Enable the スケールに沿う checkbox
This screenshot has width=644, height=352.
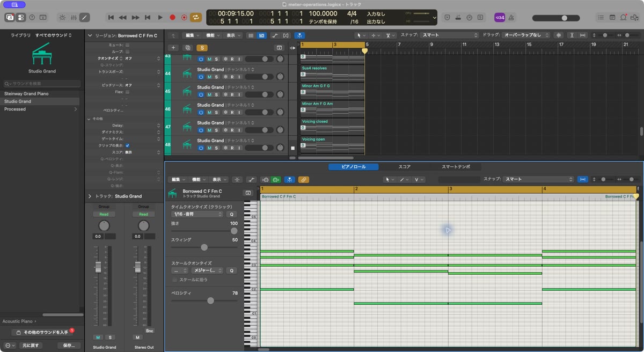[175, 280]
